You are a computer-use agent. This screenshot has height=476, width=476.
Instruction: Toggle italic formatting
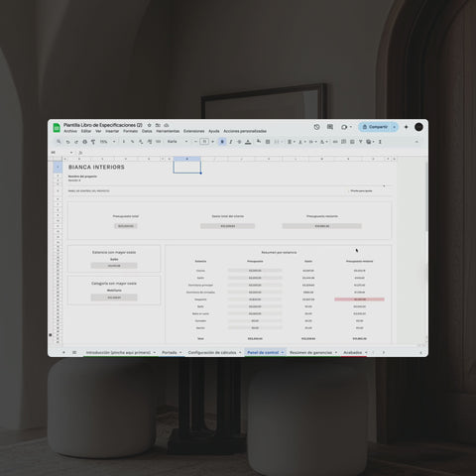[x=231, y=142]
